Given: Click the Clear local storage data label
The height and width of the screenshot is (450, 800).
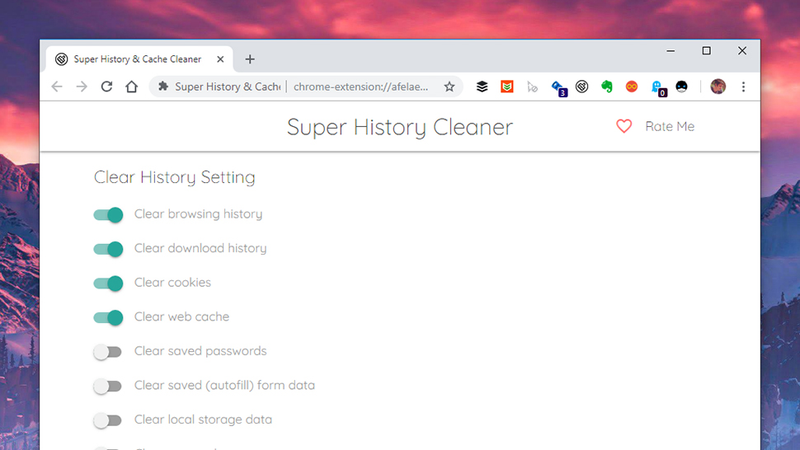Looking at the screenshot, I should coord(203,419).
